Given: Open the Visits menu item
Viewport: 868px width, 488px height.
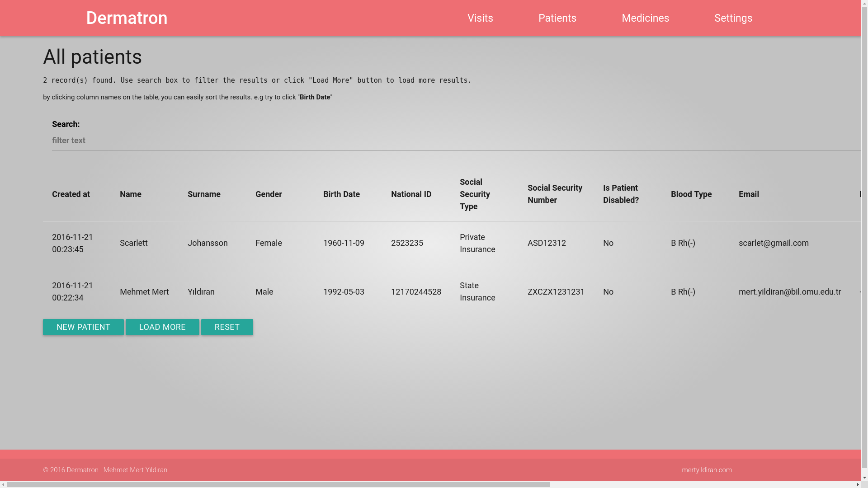Looking at the screenshot, I should pos(480,18).
